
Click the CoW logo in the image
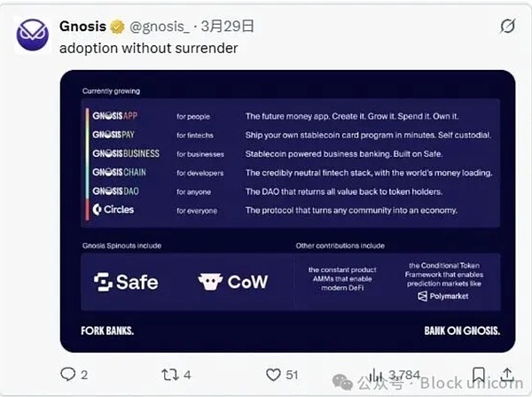[233, 282]
